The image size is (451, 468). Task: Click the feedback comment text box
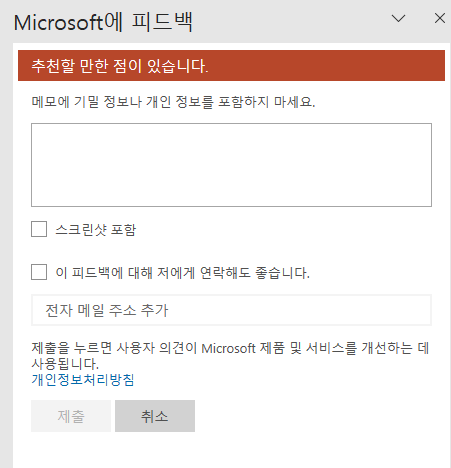coord(231,165)
